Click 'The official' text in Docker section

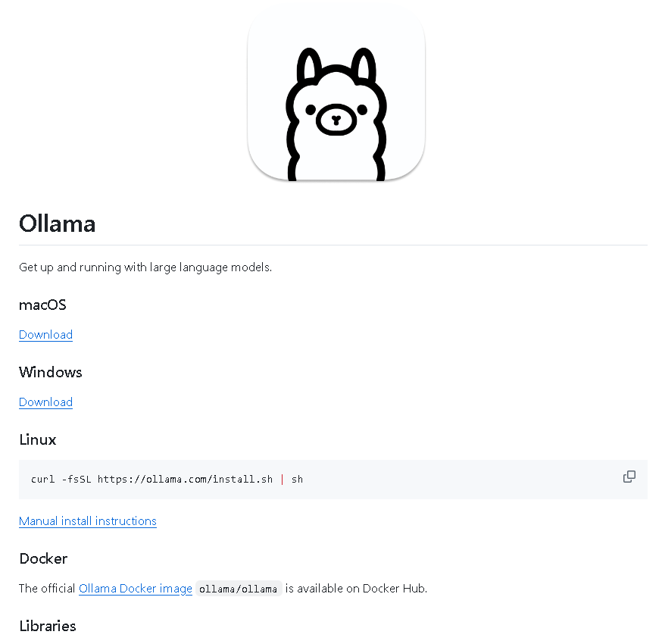47,589
